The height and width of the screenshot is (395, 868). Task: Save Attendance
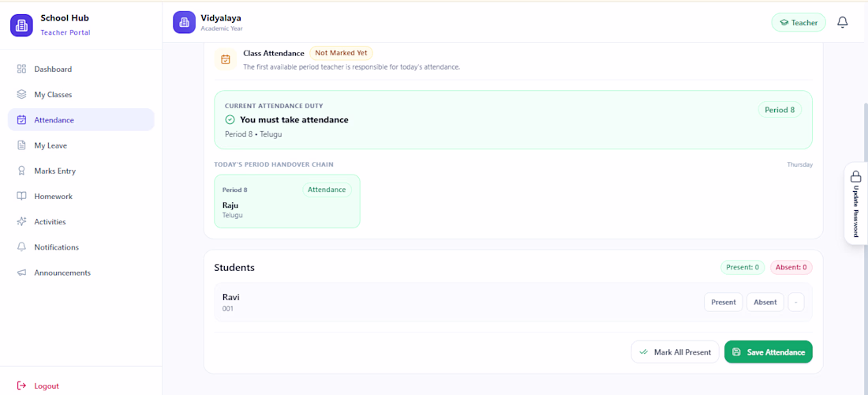pyautogui.click(x=769, y=352)
